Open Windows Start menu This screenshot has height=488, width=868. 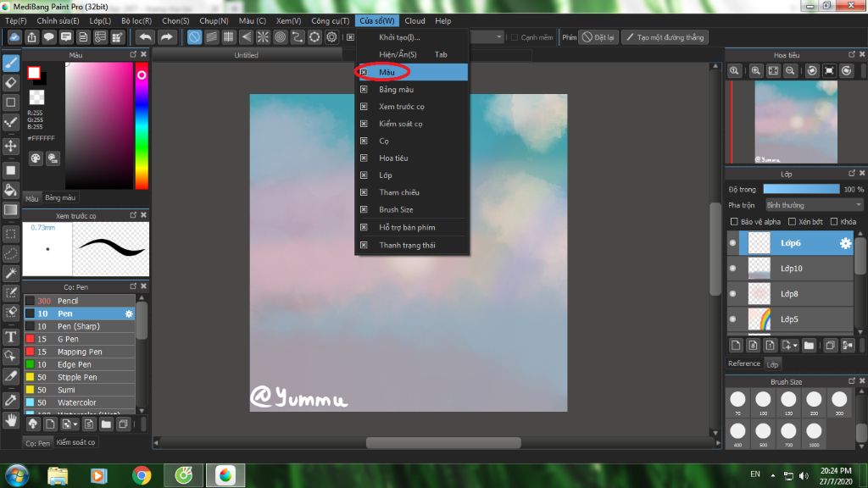point(17,475)
